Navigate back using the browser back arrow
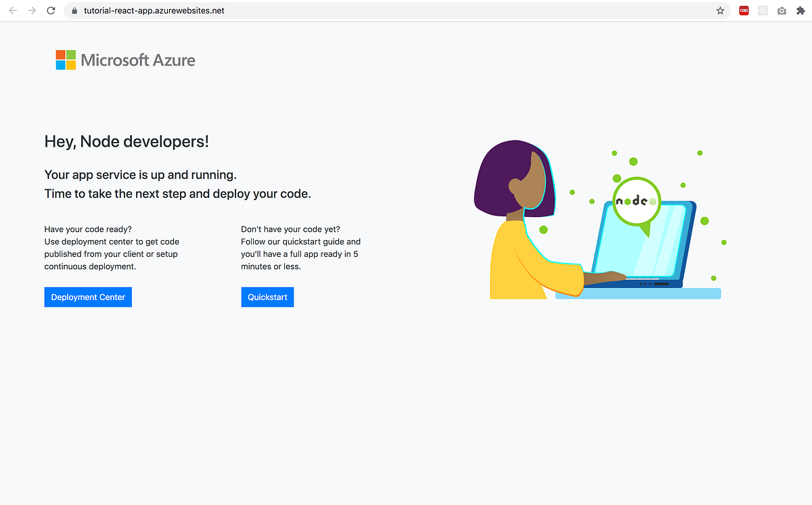Image resolution: width=812 pixels, height=505 pixels. pos(12,11)
